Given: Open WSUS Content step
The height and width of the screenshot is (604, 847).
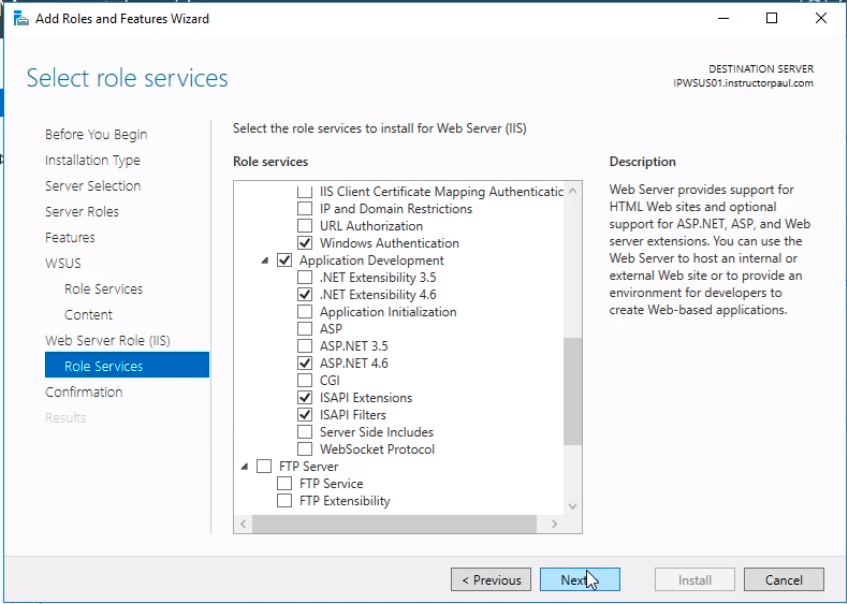Looking at the screenshot, I should pos(89,315).
